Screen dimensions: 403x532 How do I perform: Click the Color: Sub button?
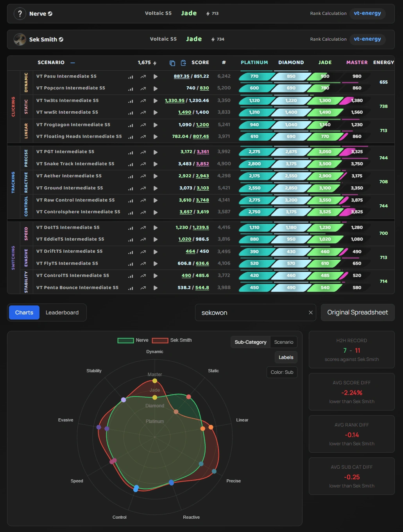pos(282,372)
